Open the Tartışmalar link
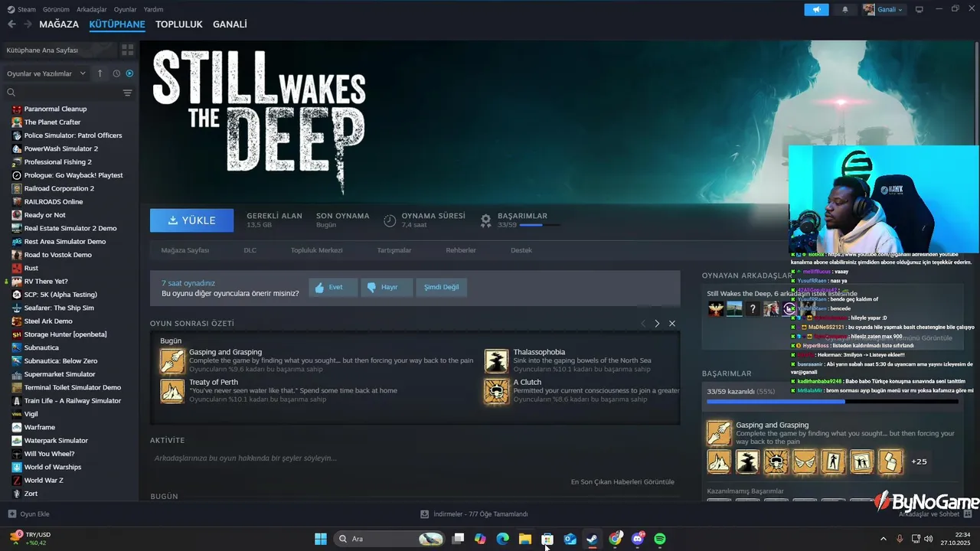The height and width of the screenshot is (551, 980). pyautogui.click(x=394, y=250)
